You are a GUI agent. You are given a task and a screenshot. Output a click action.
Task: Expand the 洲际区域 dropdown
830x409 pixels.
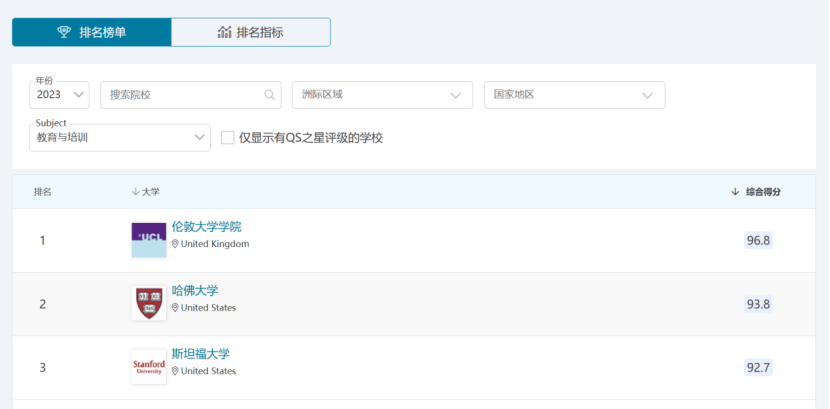(x=382, y=95)
